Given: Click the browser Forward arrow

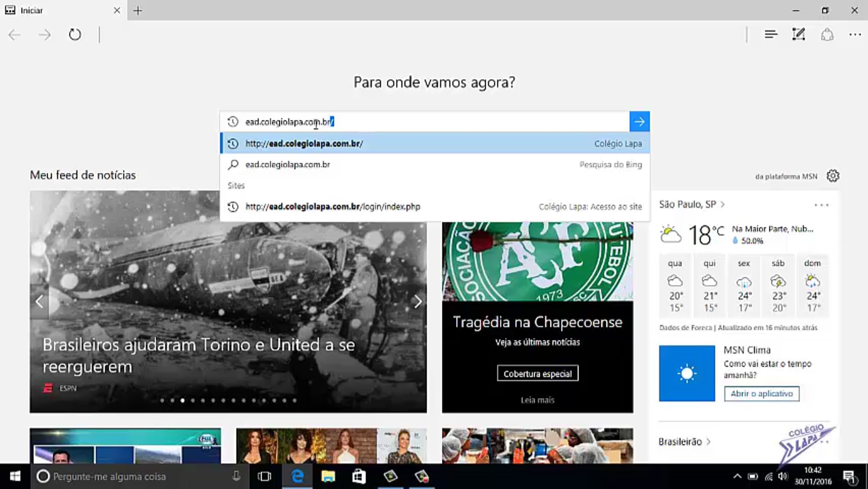Looking at the screenshot, I should (x=44, y=35).
